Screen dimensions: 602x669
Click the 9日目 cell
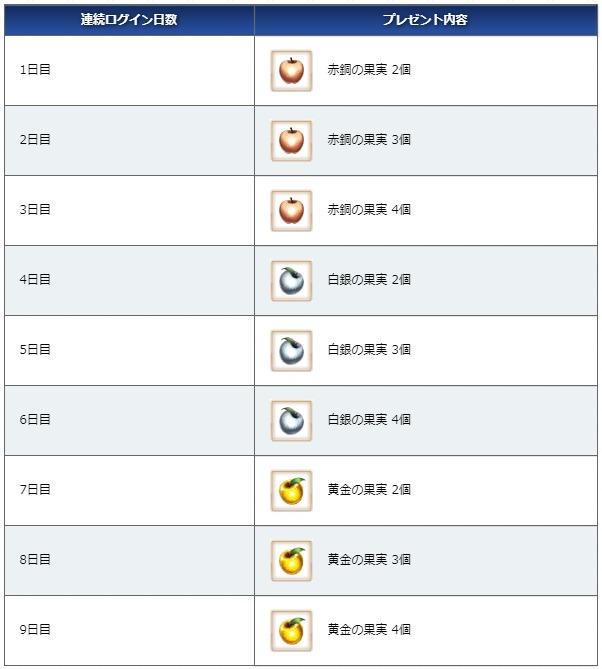[x=129, y=631]
